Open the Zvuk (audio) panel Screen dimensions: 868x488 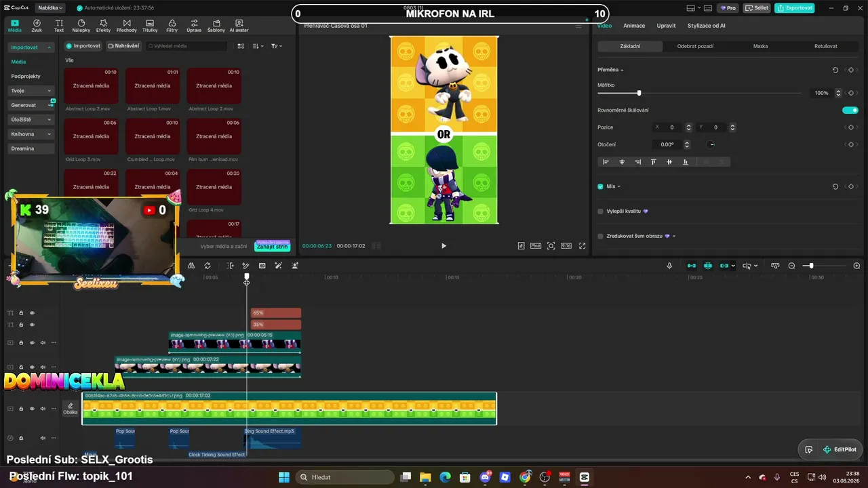click(x=37, y=26)
